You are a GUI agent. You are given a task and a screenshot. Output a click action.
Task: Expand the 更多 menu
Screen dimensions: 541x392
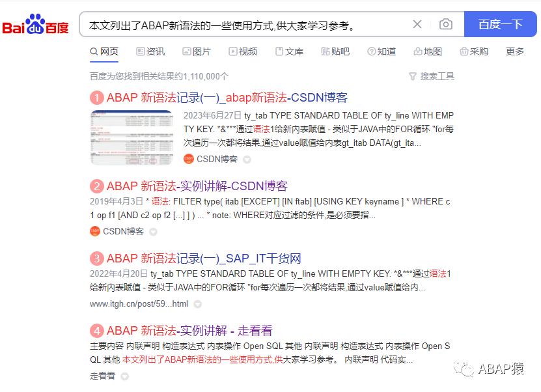point(515,51)
